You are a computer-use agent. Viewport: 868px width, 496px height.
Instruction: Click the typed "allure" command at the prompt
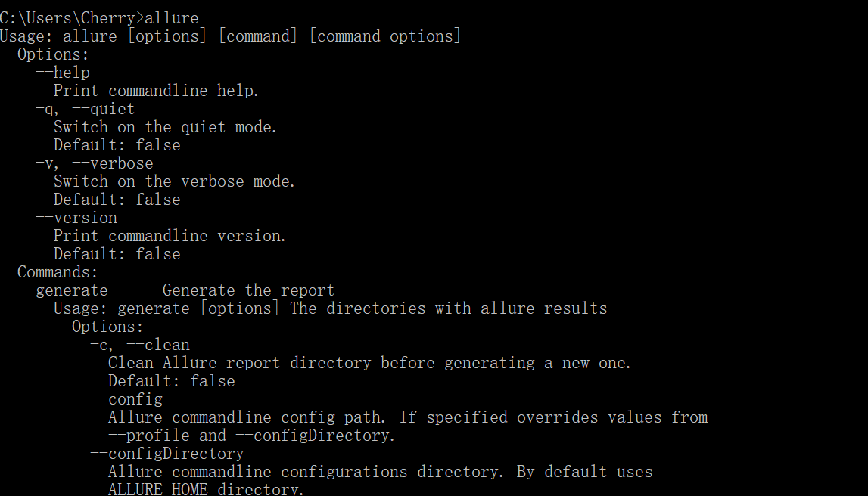click(172, 17)
